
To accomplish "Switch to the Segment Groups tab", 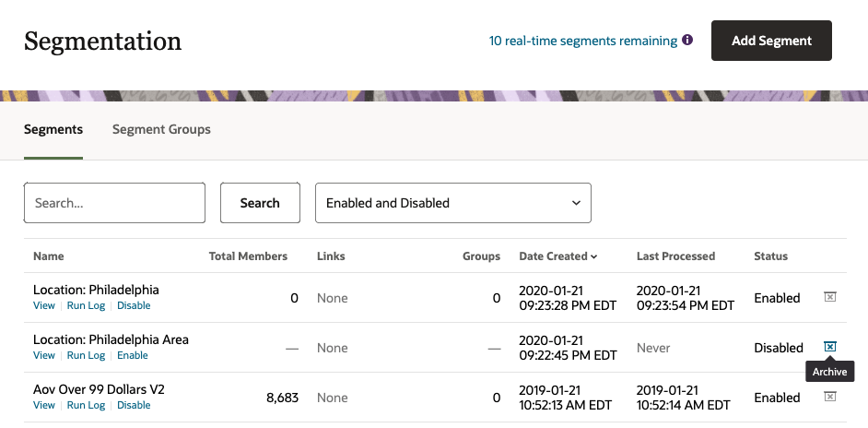I will tap(161, 129).
